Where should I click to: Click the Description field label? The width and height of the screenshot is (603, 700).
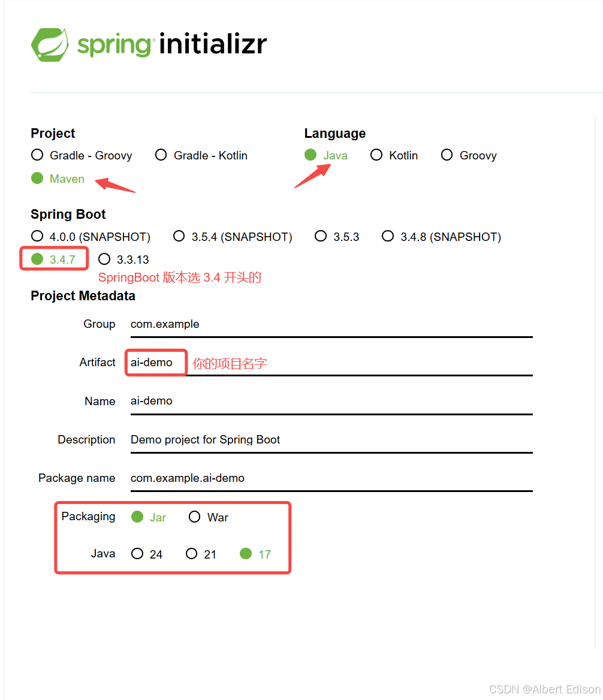click(86, 440)
